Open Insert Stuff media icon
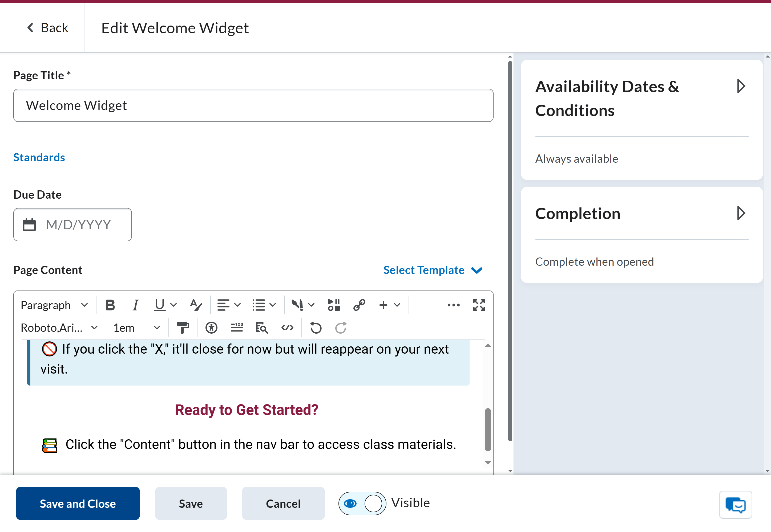This screenshot has height=532, width=771. tap(334, 305)
